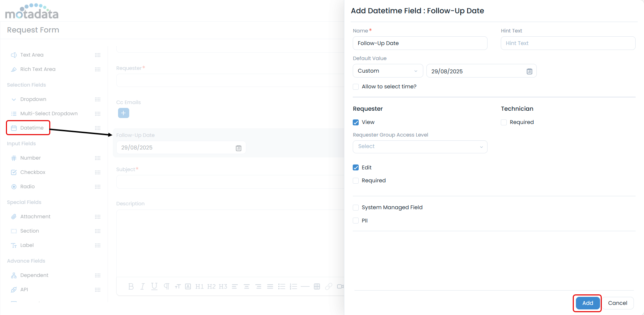Open the Custom default value dropdown
This screenshot has height=315, width=644.
pos(388,71)
